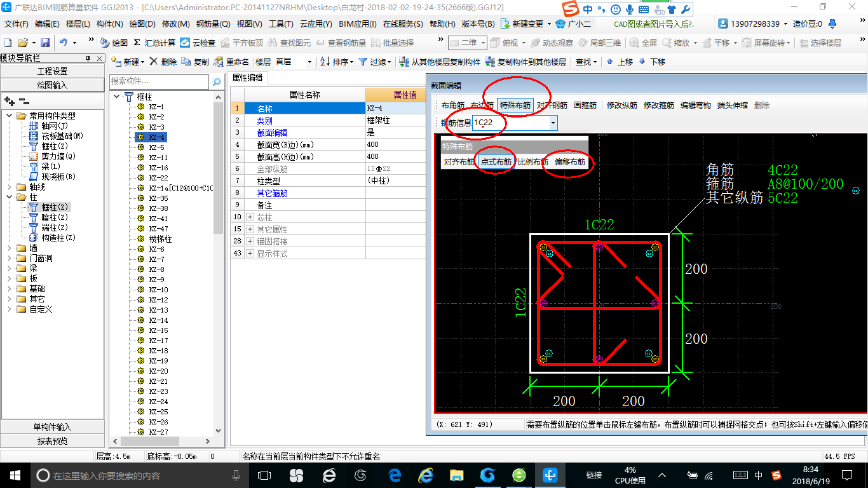Expand the 芯柱 property row
This screenshot has height=488, width=868.
[250, 217]
